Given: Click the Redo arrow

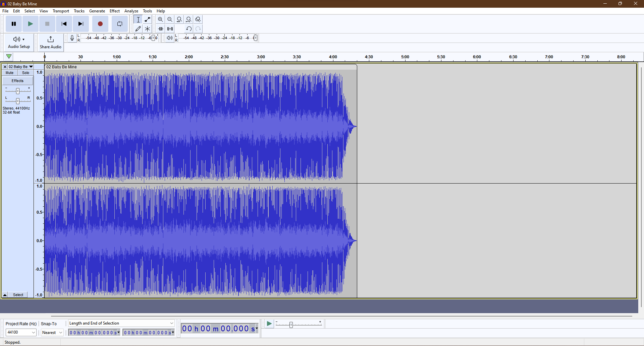Looking at the screenshot, I should coord(198,29).
